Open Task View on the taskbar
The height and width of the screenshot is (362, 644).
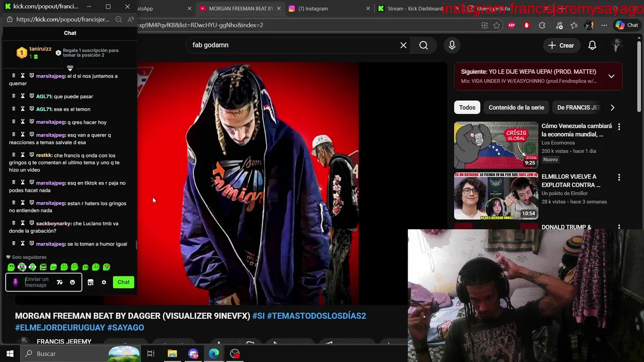(x=150, y=354)
